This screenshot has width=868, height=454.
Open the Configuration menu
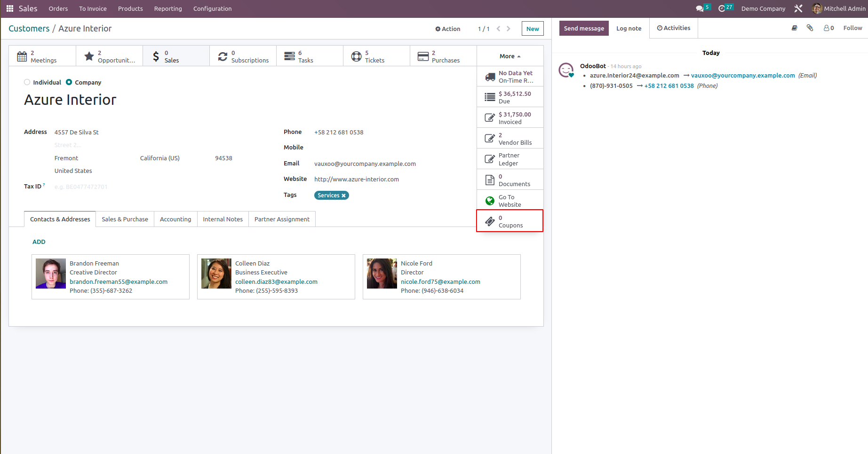tap(213, 8)
